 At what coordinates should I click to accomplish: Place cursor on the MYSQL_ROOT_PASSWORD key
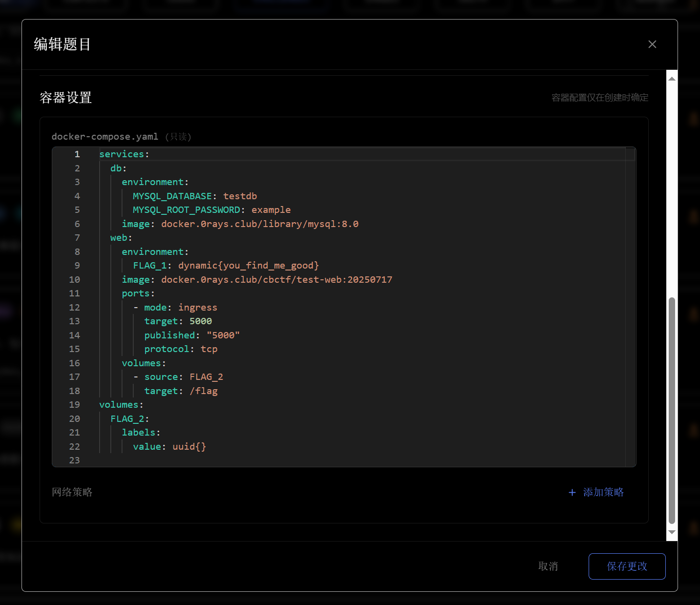[187, 210]
